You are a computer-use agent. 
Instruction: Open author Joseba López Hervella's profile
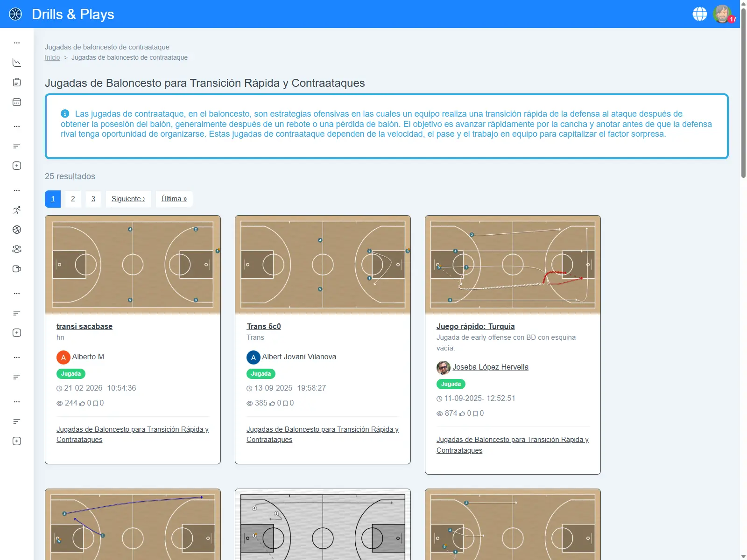(x=490, y=367)
